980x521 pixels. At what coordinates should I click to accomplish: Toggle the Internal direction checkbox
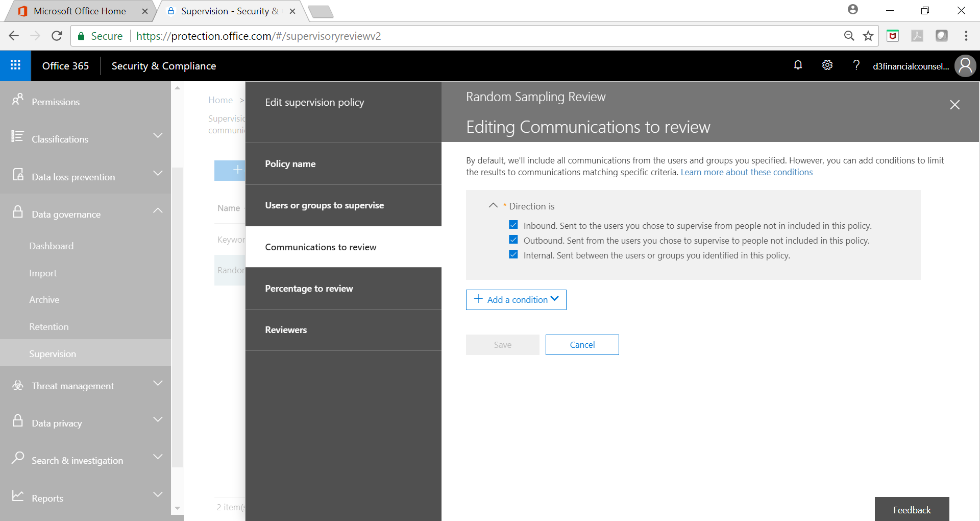513,255
